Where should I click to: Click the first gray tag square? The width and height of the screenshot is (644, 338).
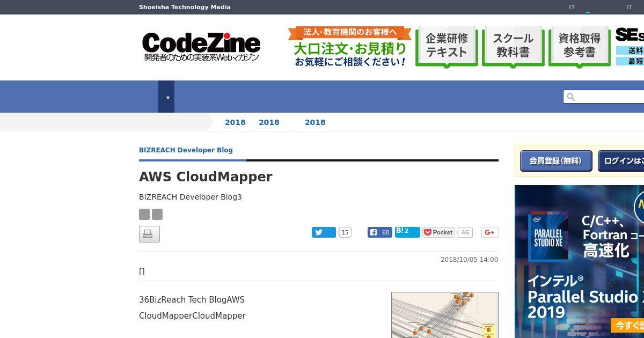click(x=144, y=215)
